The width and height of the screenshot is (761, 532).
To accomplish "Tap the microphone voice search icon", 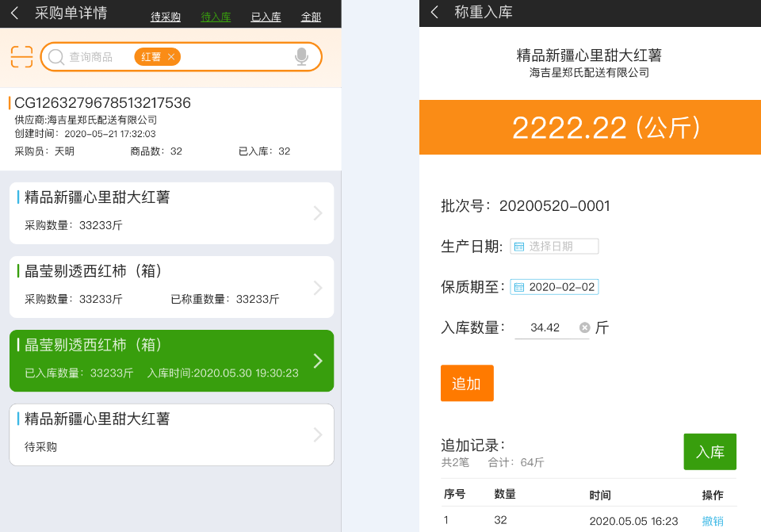I will click(301, 57).
